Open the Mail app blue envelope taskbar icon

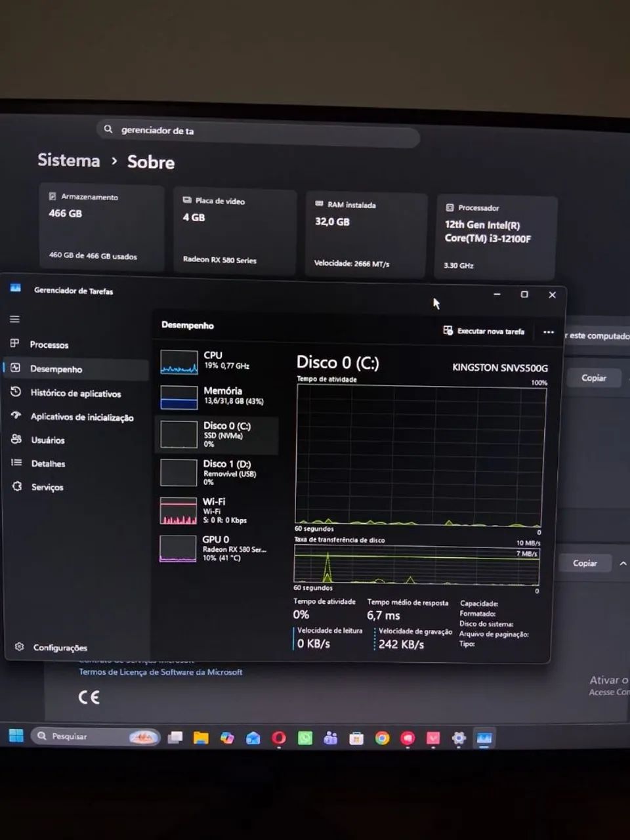click(x=253, y=738)
